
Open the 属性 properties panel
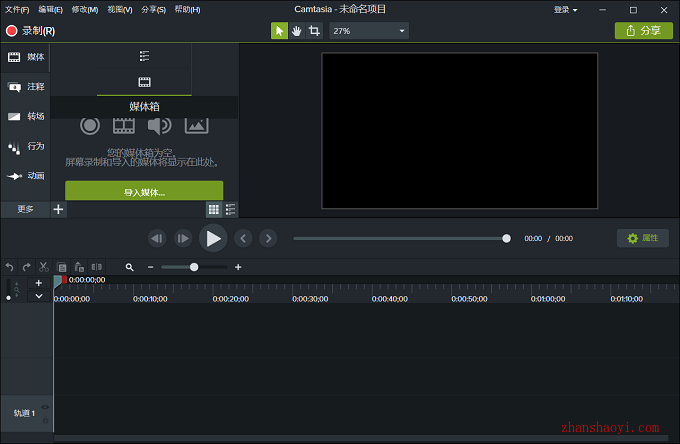point(643,238)
